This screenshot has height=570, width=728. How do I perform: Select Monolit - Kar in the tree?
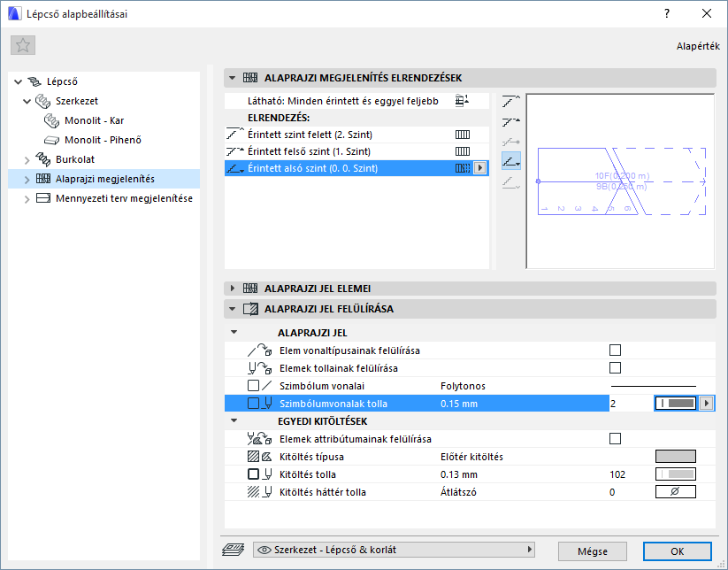pos(95,120)
